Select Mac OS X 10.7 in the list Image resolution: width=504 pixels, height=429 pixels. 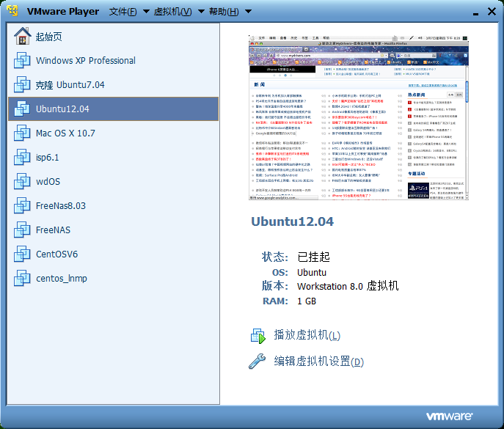tap(65, 133)
